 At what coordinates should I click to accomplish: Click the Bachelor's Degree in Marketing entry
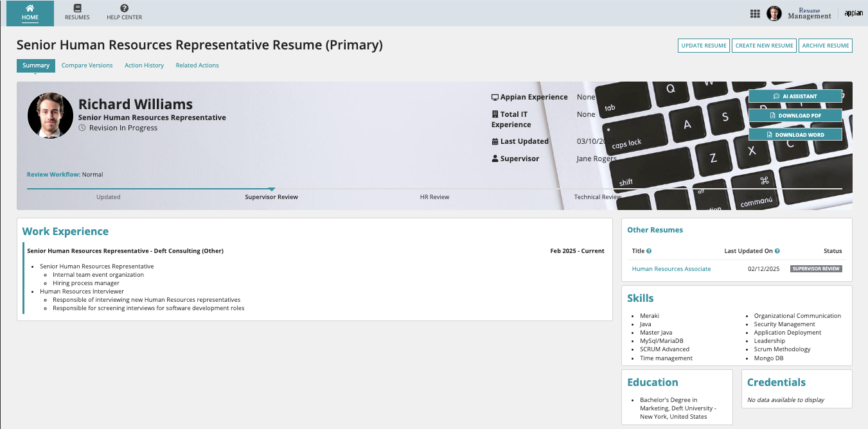point(678,408)
